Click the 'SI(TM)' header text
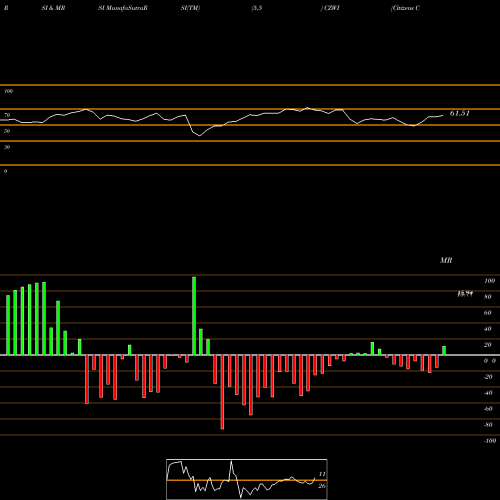The width and height of the screenshot is (500, 500). (190, 8)
